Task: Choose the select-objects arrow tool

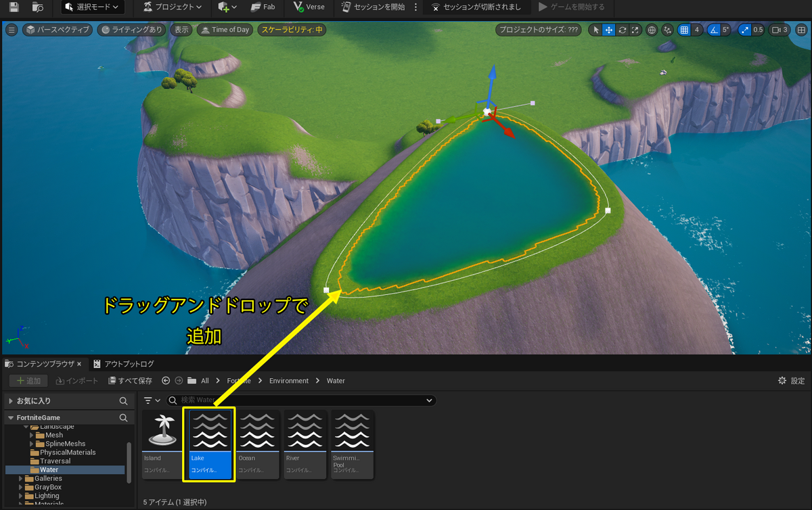Action: [x=595, y=30]
